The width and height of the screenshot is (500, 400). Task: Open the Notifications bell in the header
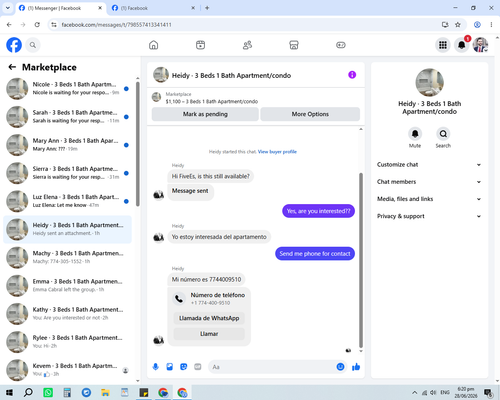pos(462,45)
